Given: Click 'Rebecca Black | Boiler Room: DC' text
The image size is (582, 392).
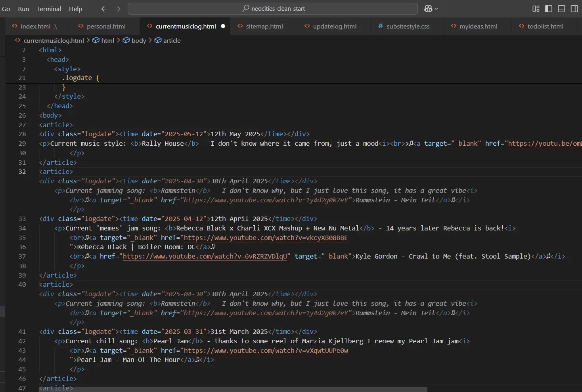Looking at the screenshot, I should (x=136, y=247).
